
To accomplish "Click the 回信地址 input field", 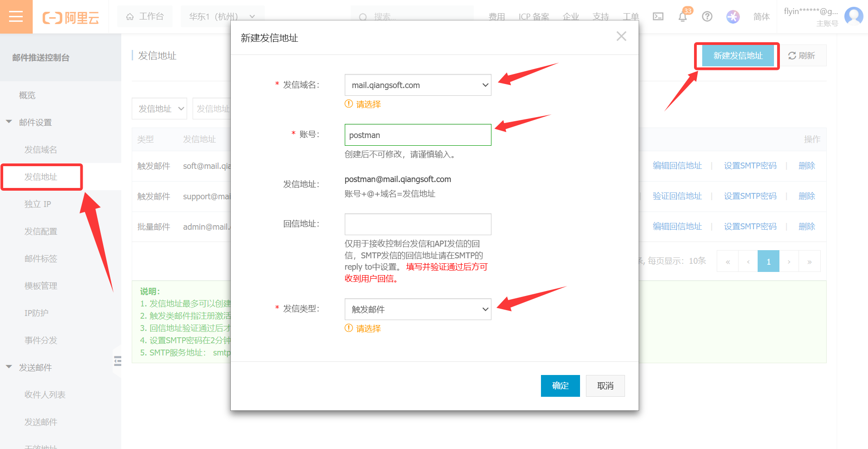I will (418, 224).
